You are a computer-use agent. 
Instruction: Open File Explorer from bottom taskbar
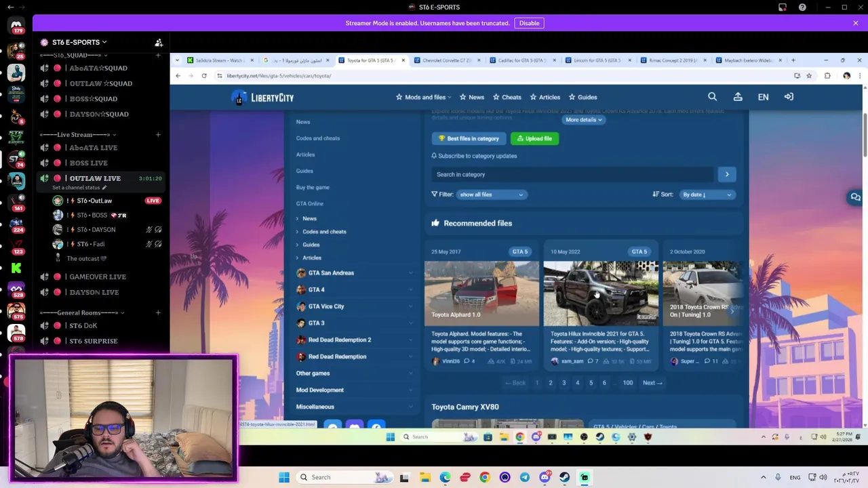pyautogui.click(x=425, y=477)
